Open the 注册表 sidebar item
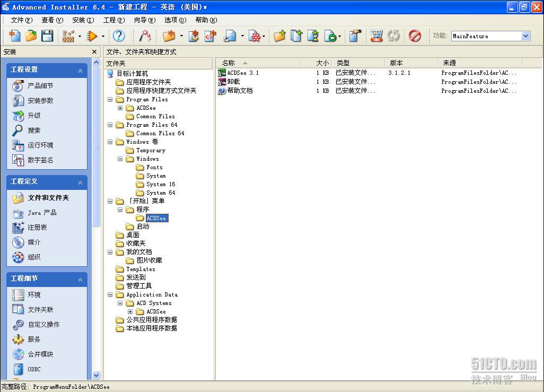The width and height of the screenshot is (544, 392). pos(30,228)
